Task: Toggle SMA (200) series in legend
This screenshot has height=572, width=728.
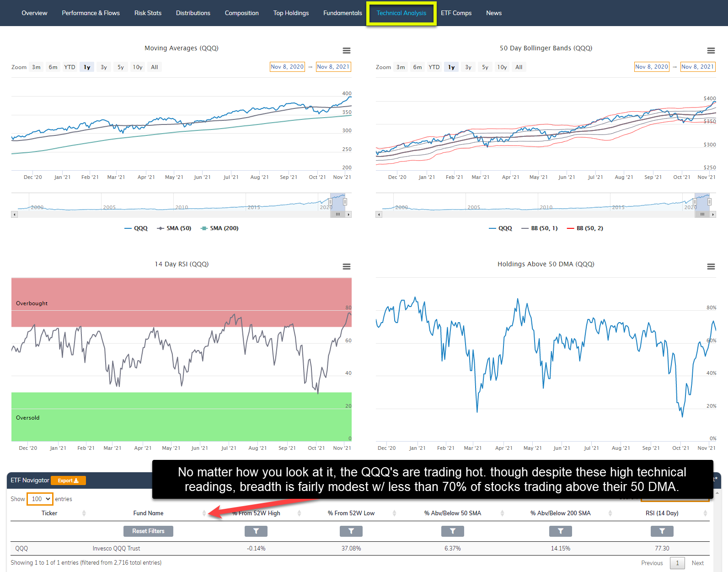Action: coord(219,228)
